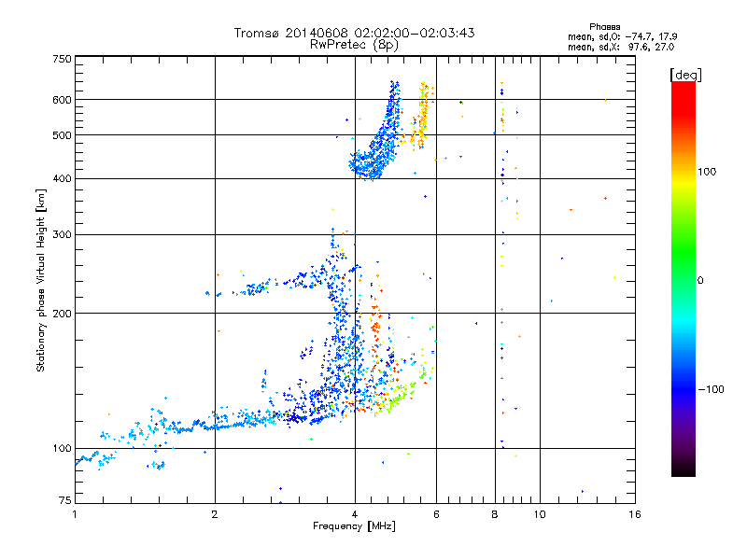
Task: Click 'mean, sd,O: -74.7, 17.9' statistic
Action: tap(622, 36)
